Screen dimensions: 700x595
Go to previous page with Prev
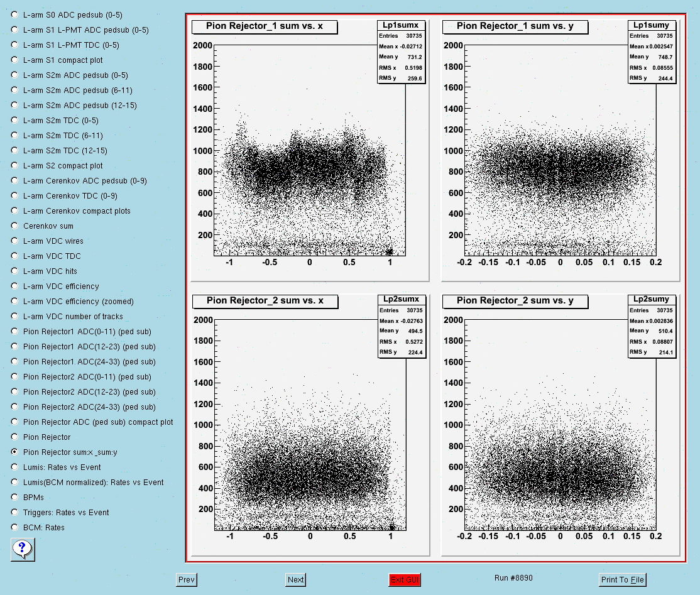187,579
